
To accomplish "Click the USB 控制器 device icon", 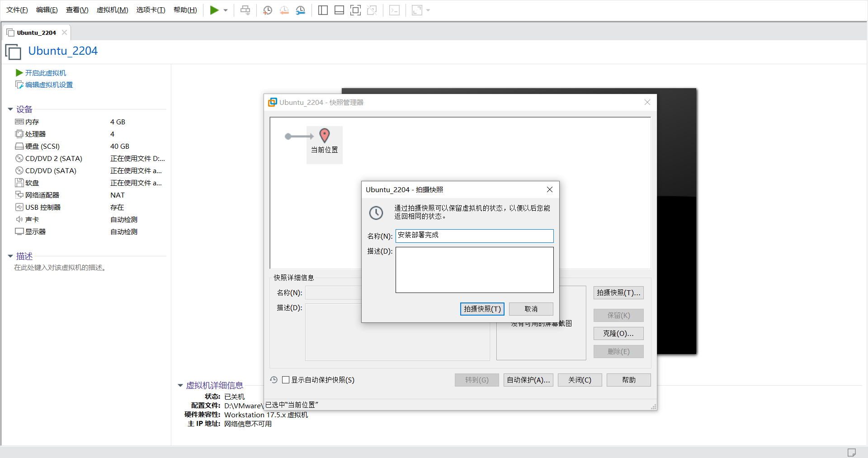I will [19, 207].
